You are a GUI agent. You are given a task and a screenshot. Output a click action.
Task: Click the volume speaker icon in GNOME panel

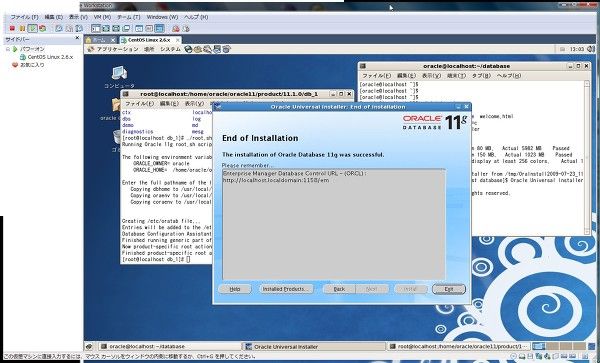[x=590, y=49]
